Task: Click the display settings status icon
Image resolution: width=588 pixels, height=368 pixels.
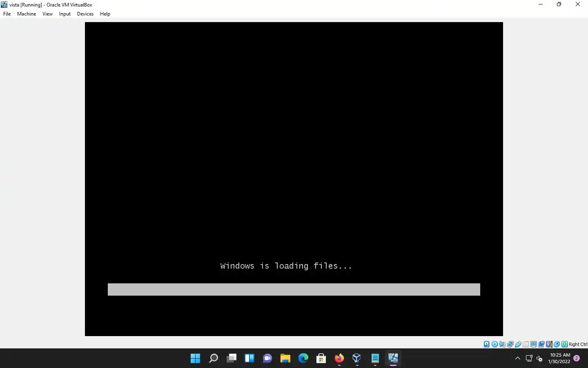Action: tap(533, 344)
